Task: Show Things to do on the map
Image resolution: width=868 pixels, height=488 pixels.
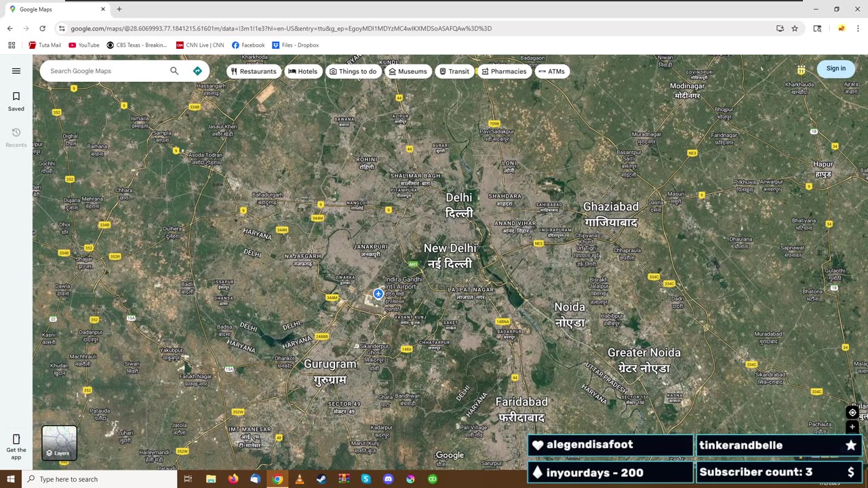Action: click(353, 71)
